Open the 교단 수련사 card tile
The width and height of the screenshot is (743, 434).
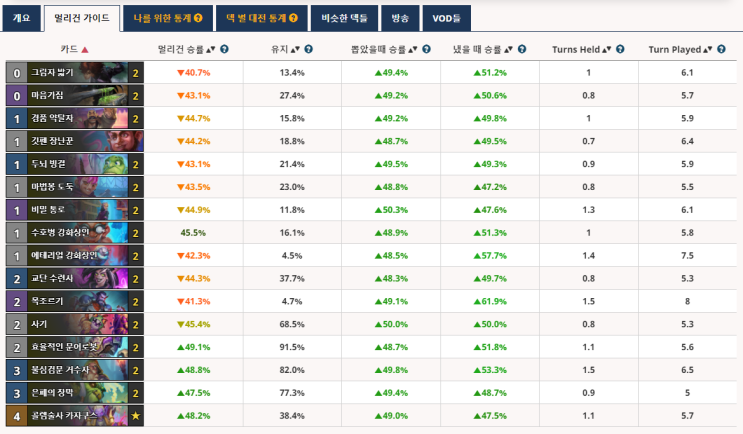coord(75,279)
